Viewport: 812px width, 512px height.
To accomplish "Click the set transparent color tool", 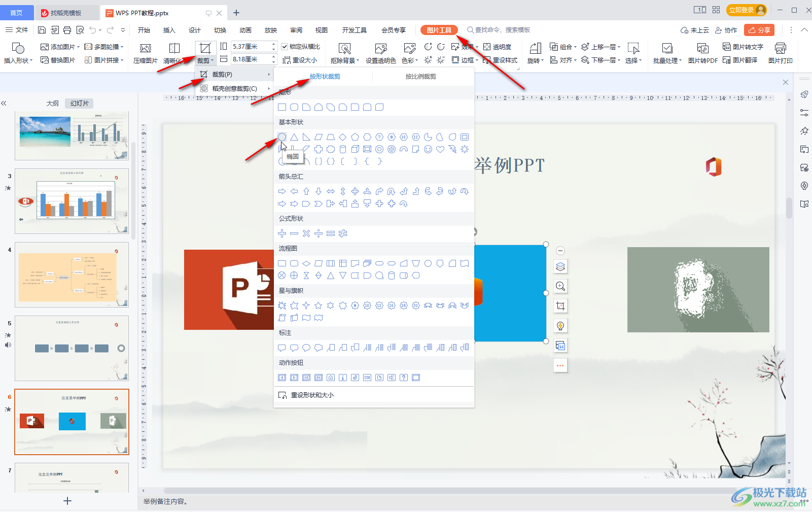I will click(381, 53).
